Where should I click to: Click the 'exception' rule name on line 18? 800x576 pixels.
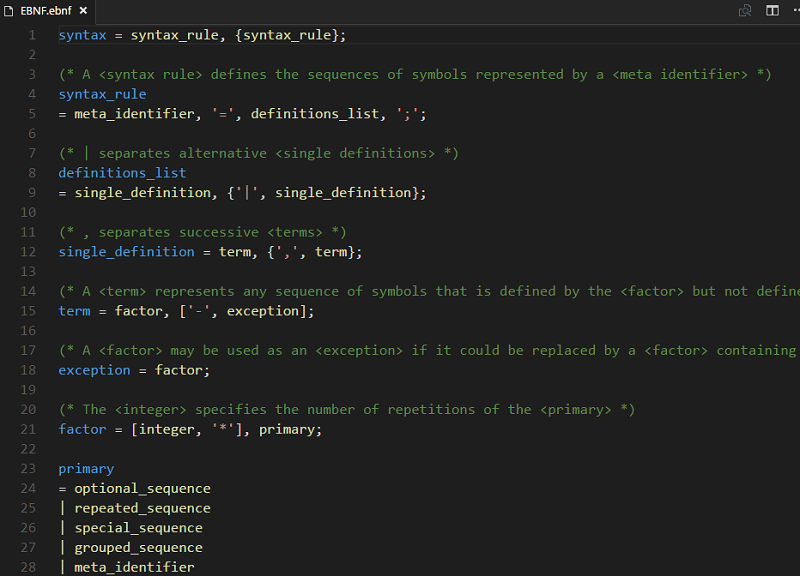coord(94,370)
